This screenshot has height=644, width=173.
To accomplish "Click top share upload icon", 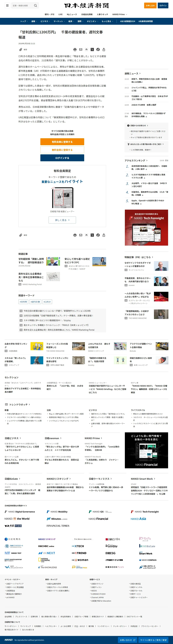I will tap(104, 49).
